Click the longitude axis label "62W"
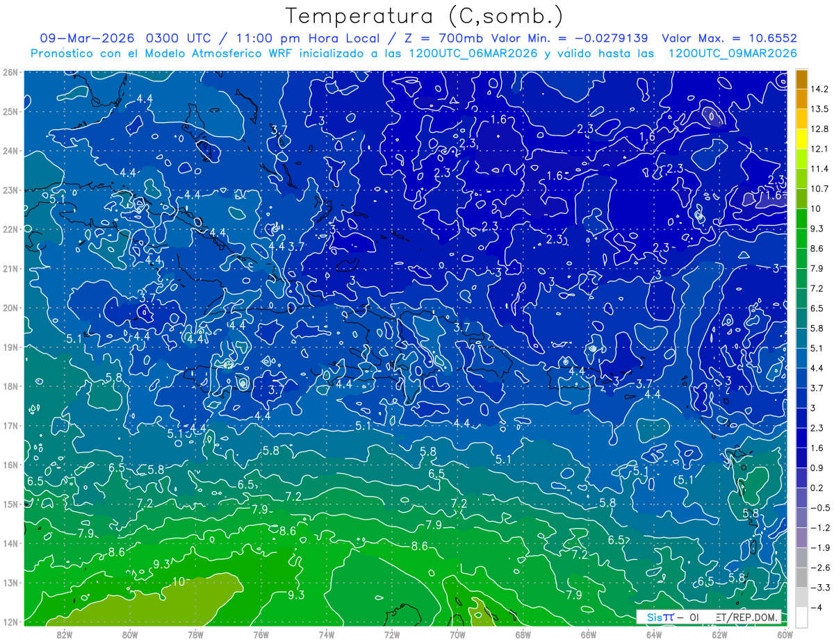Viewport: 834px width, 644px height. point(719,634)
